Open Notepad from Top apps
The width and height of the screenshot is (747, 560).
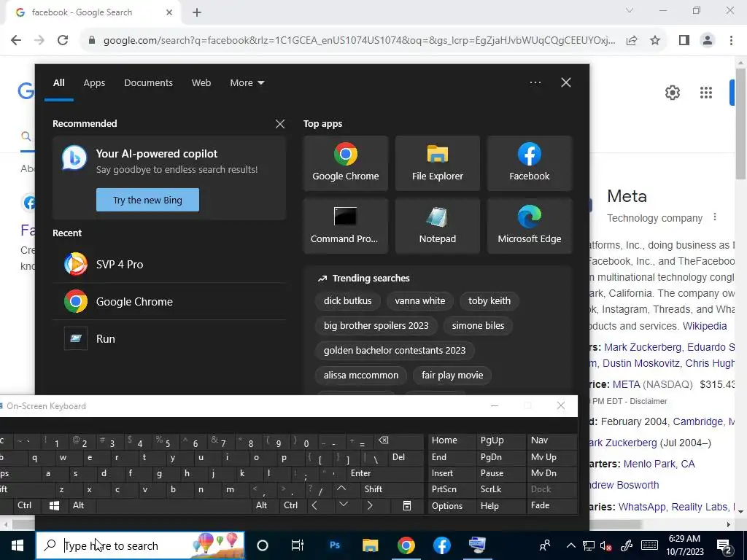pyautogui.click(x=438, y=226)
